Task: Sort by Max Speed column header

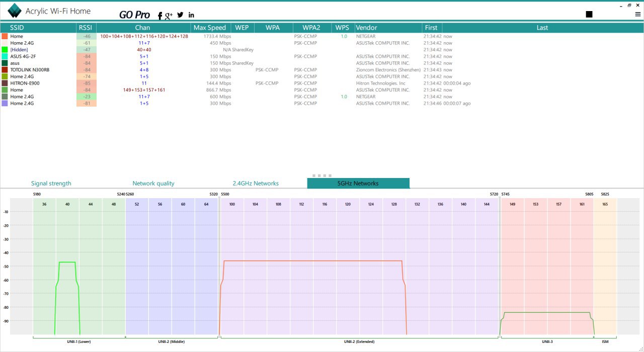Action: click(210, 28)
